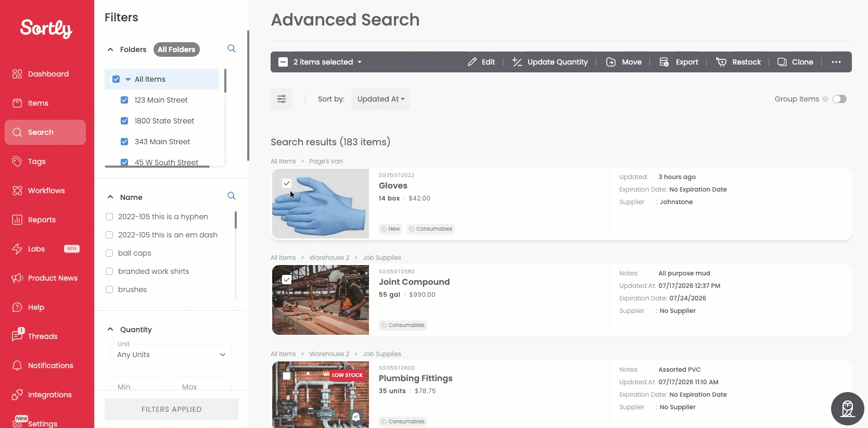Deselect the Joint Compound item checkbox
Image resolution: width=868 pixels, height=428 pixels.
coord(287,280)
